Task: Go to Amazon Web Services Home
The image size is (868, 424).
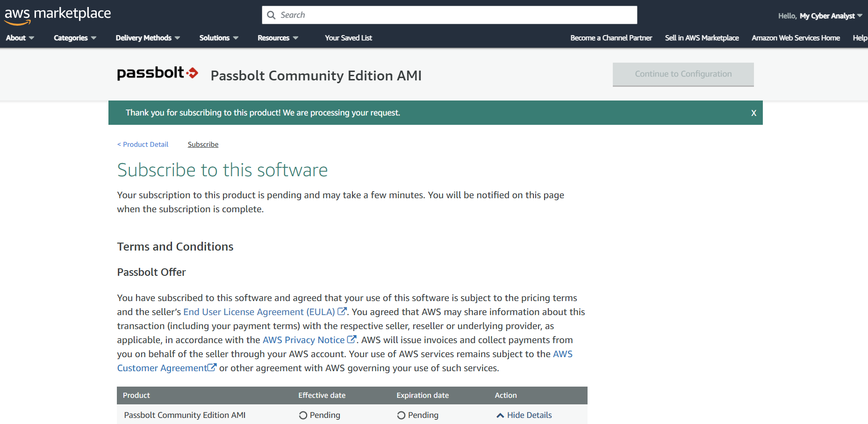Action: (x=796, y=38)
